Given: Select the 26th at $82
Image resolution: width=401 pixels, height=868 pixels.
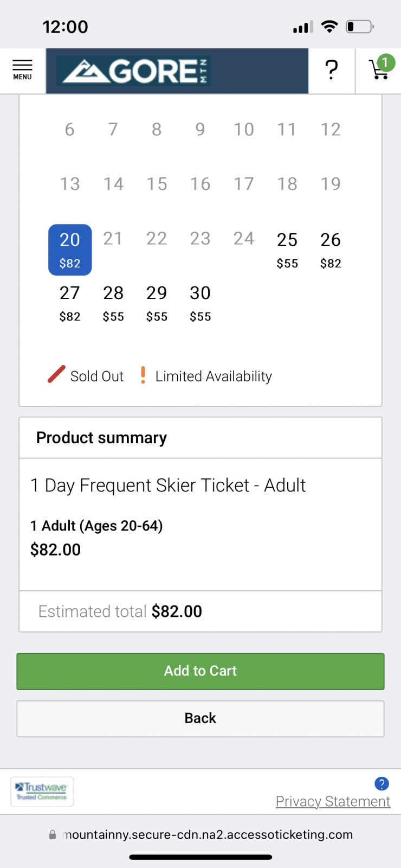Looking at the screenshot, I should coord(331,250).
